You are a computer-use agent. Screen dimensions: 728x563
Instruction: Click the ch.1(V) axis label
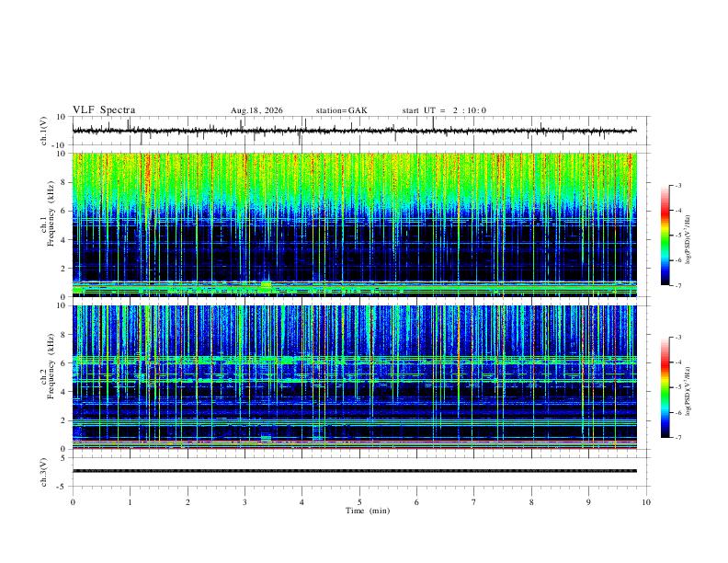tap(44, 131)
